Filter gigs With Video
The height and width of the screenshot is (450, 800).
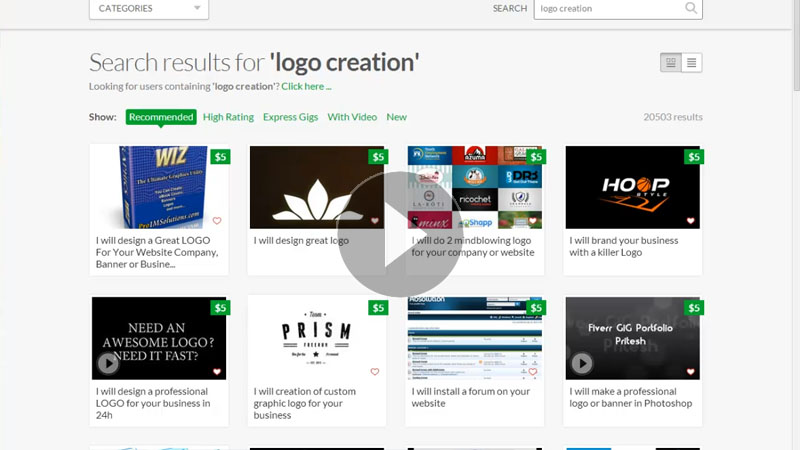(352, 117)
